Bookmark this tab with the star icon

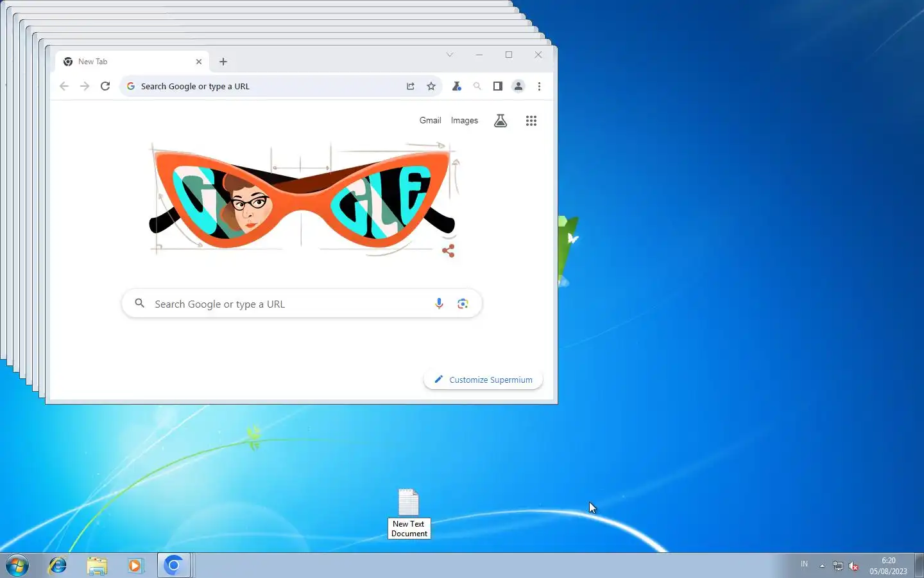[431, 86]
